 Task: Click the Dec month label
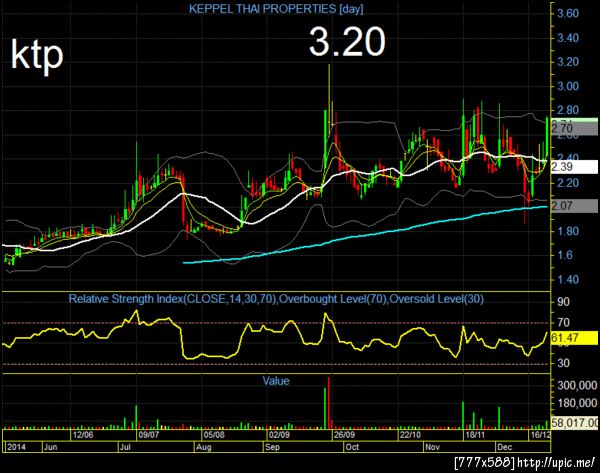tap(504, 447)
